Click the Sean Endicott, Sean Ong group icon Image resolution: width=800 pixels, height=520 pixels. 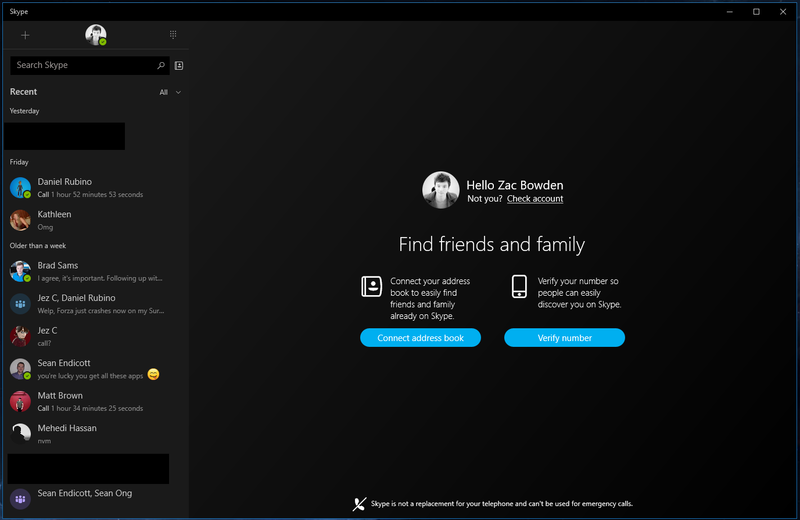click(x=20, y=499)
